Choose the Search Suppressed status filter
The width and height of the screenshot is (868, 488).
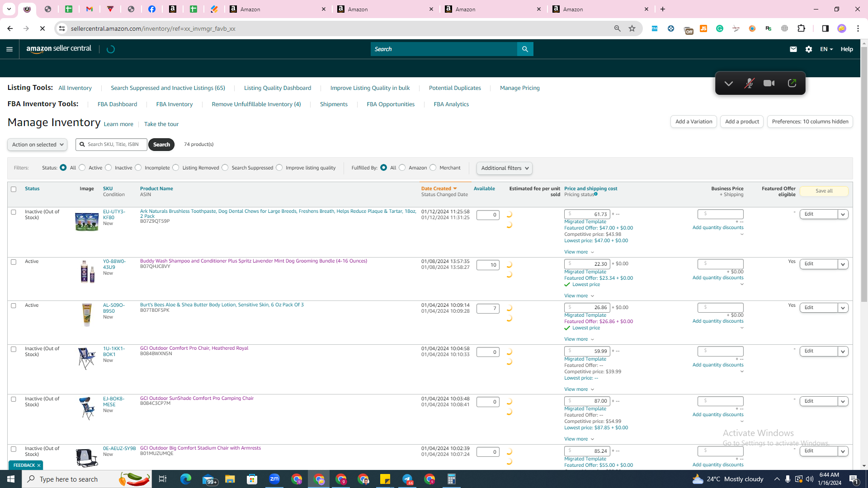click(225, 168)
